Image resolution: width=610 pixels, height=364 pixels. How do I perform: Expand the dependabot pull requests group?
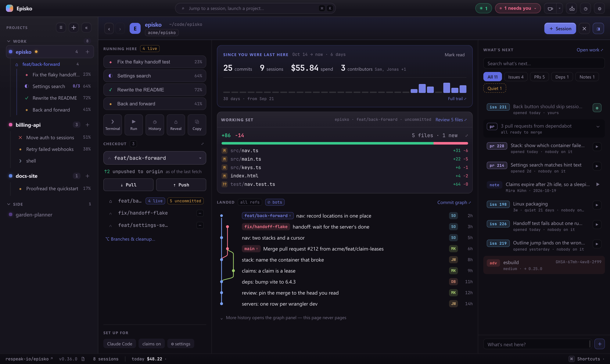click(598, 127)
